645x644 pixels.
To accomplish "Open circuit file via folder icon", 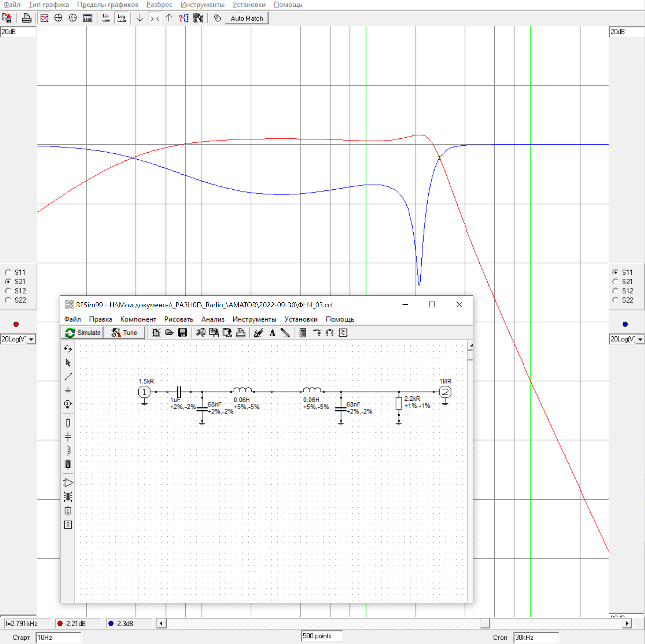I will [169, 332].
